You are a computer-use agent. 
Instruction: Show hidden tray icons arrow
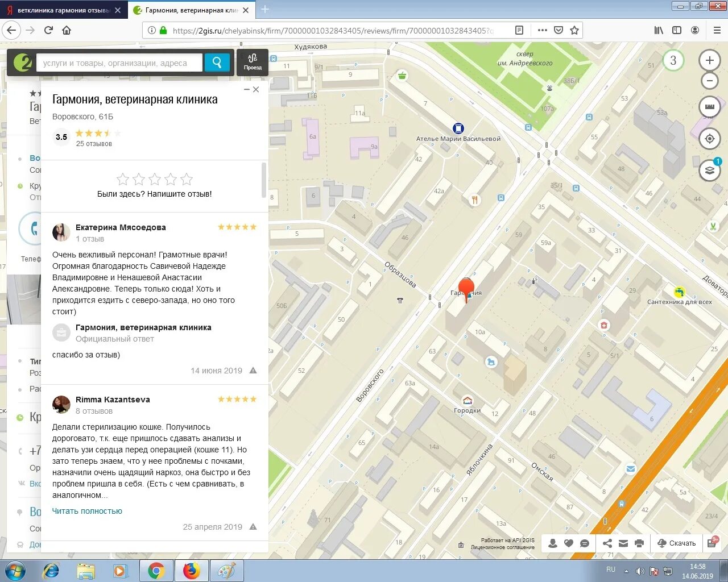click(x=626, y=571)
